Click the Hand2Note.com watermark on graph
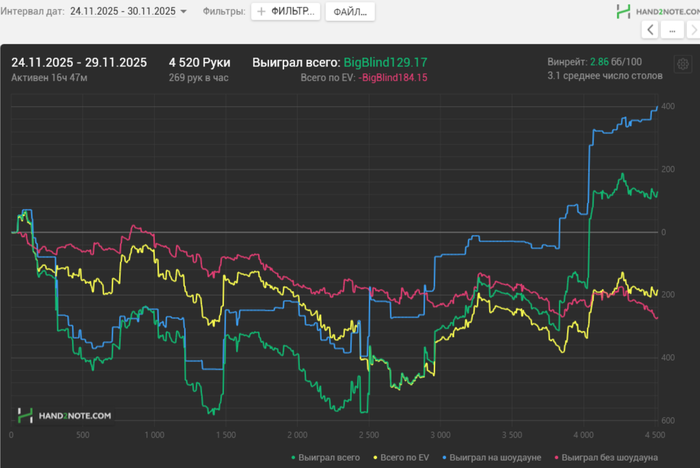Image resolution: width=700 pixels, height=468 pixels. coord(64,414)
